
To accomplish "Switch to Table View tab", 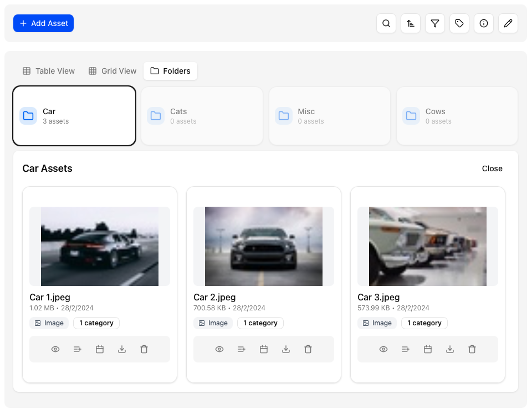I will coord(49,71).
